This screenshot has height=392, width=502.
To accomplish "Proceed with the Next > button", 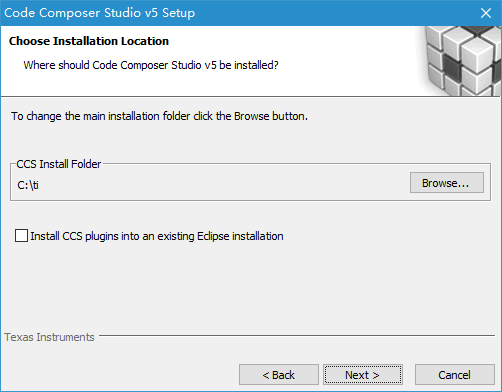I will (363, 375).
